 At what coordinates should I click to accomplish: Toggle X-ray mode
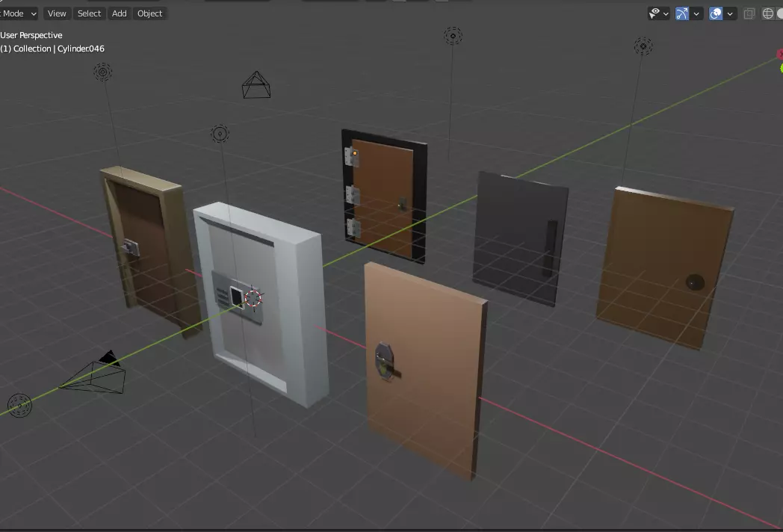(x=749, y=14)
